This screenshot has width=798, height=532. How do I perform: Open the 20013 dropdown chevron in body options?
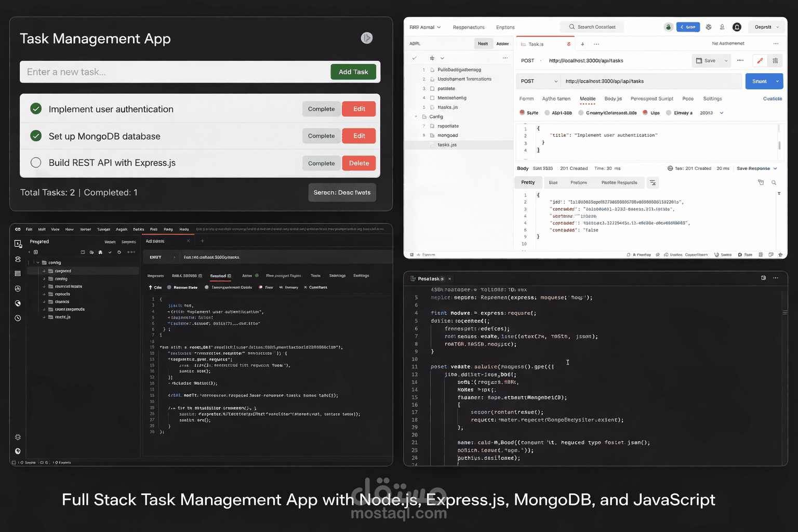[x=722, y=113]
